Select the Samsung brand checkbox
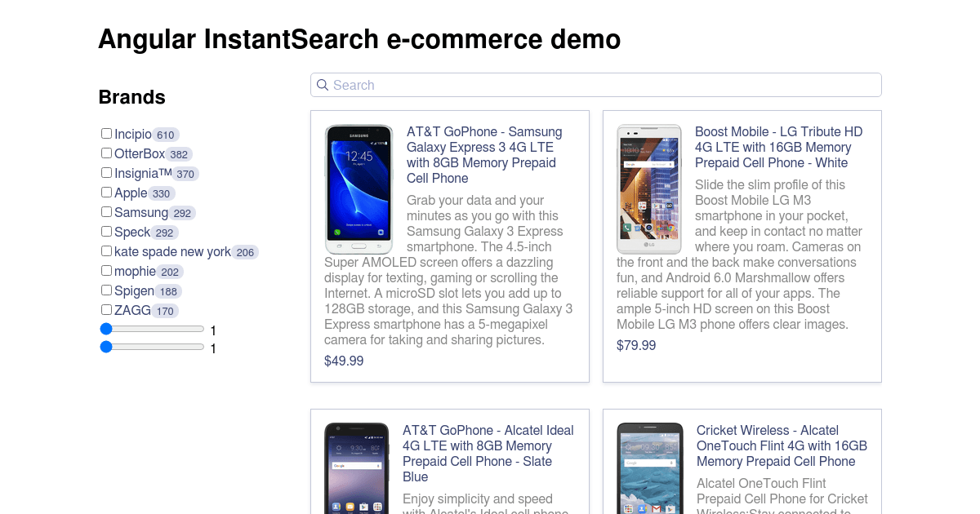The image size is (980, 514). [106, 212]
